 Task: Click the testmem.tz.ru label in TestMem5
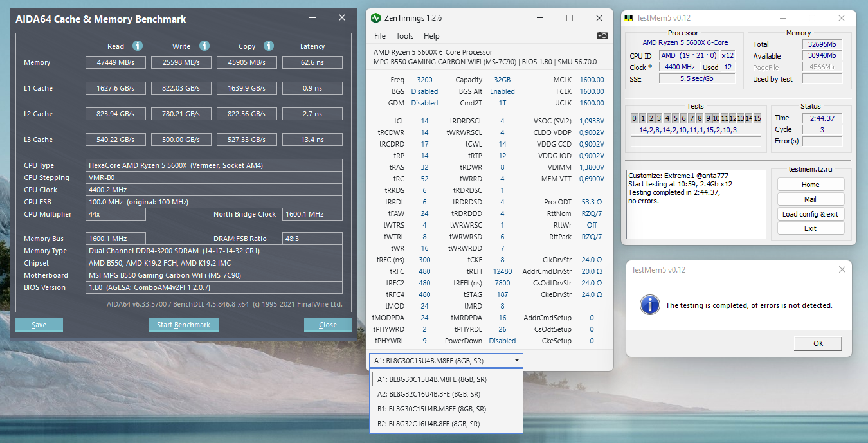pos(810,170)
